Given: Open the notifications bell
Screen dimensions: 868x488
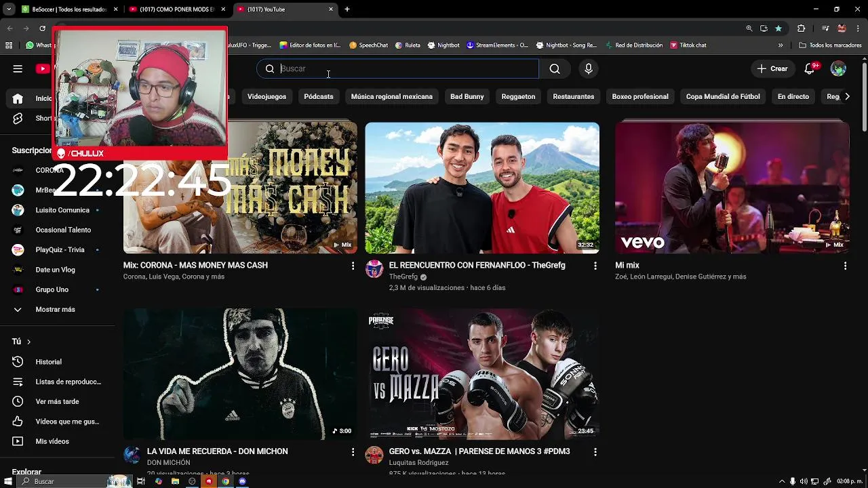Looking at the screenshot, I should [810, 68].
